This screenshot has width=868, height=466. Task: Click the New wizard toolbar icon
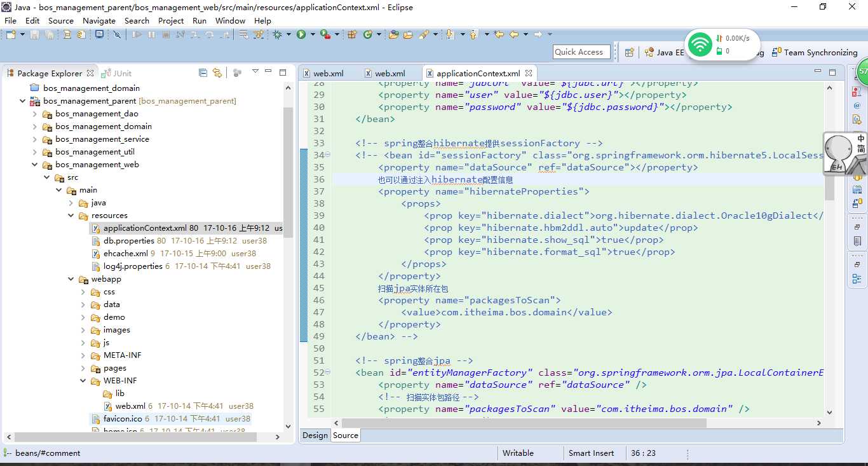pos(11,34)
